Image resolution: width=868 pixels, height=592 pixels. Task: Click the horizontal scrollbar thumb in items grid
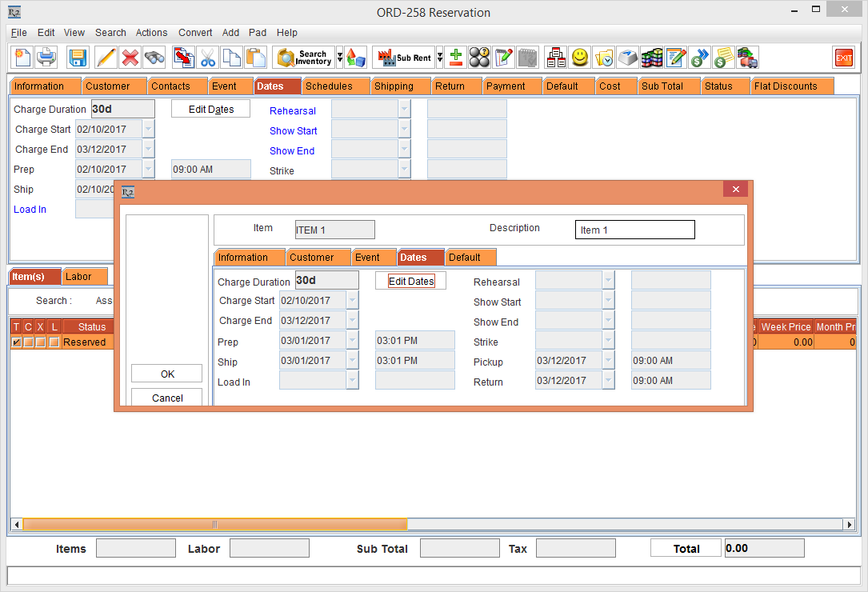214,525
